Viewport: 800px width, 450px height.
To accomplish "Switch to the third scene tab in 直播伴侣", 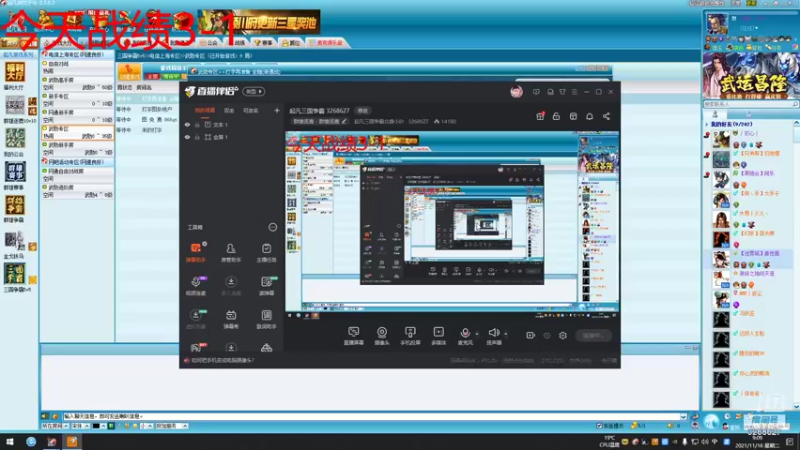I will tap(251, 110).
